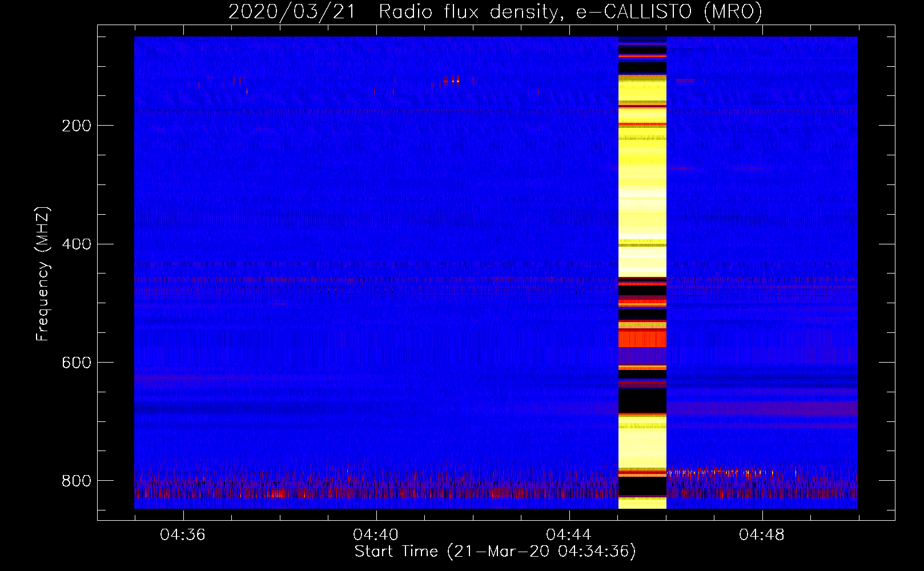Screen dimensions: 924x571
Task: Click the 04:44 time tick label
Action: click(x=569, y=535)
